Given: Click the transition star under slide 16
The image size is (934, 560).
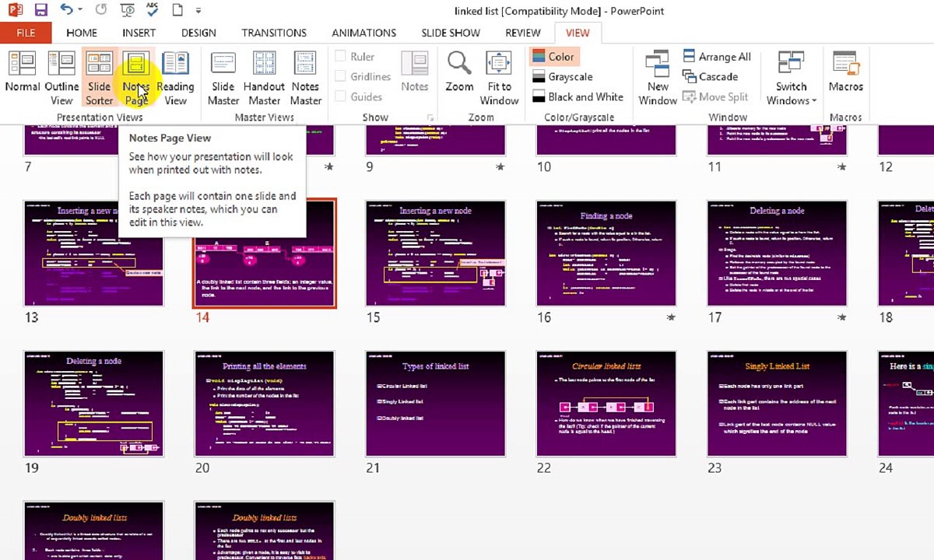Looking at the screenshot, I should [x=671, y=317].
